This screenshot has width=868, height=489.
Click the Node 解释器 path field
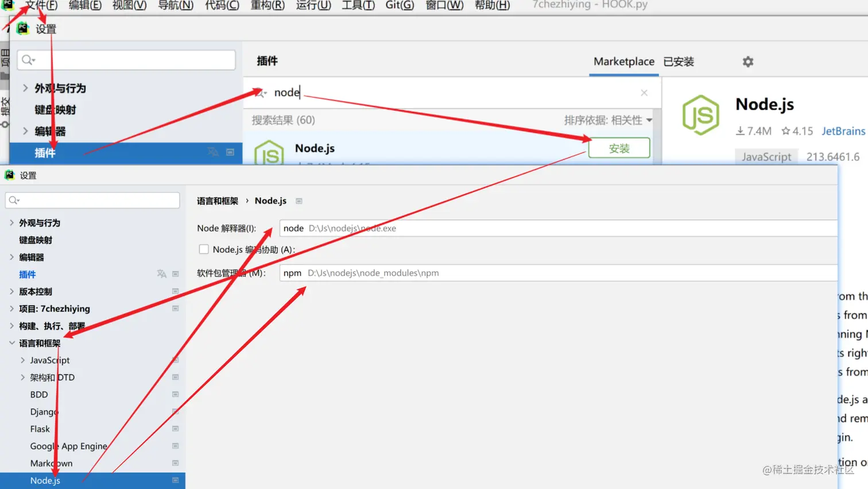tap(558, 228)
